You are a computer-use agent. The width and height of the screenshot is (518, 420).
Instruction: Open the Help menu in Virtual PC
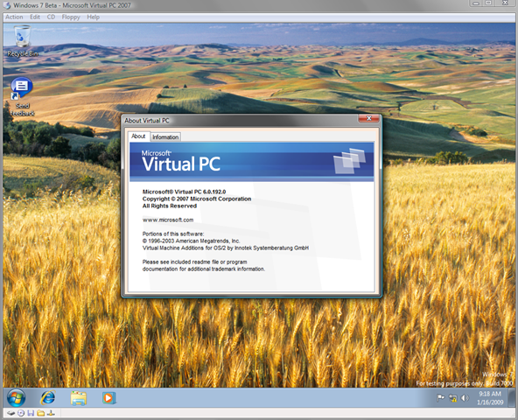93,17
